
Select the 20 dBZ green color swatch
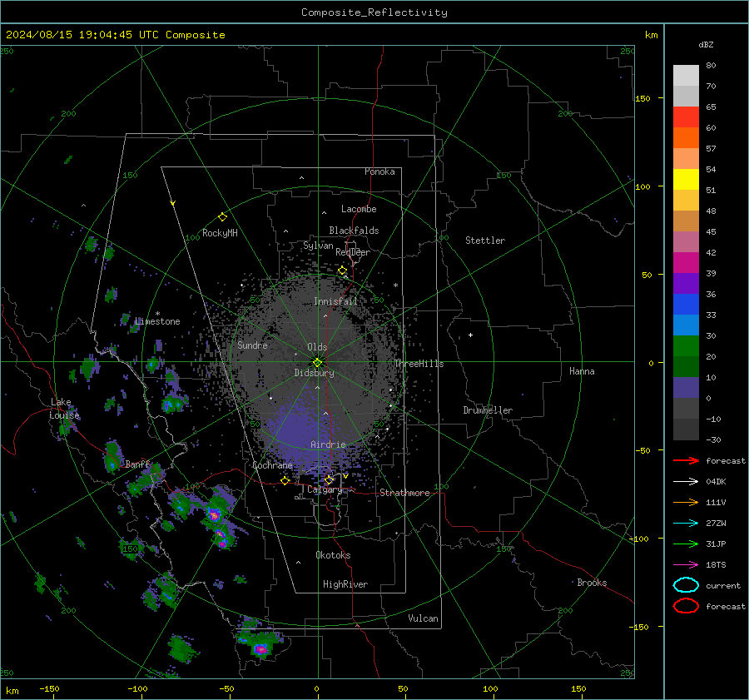coord(686,346)
